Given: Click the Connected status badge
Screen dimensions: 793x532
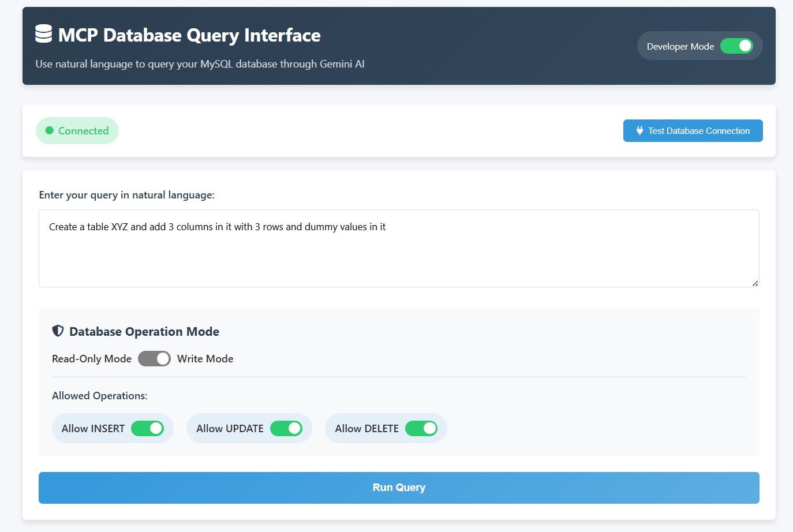Looking at the screenshot, I should pos(77,130).
